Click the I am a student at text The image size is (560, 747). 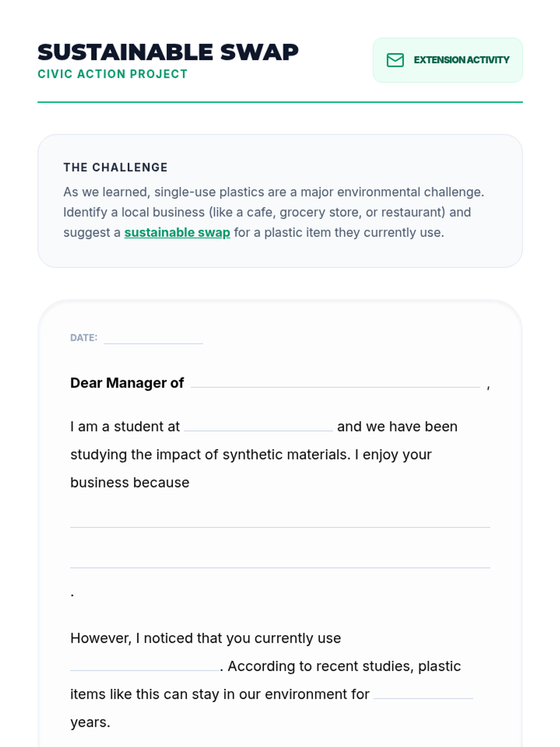coord(125,427)
